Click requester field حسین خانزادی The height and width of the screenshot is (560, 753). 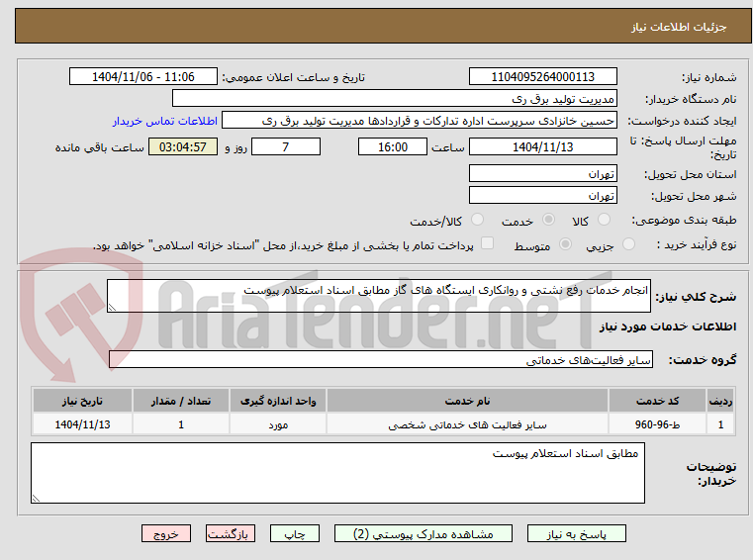pyautogui.click(x=420, y=121)
